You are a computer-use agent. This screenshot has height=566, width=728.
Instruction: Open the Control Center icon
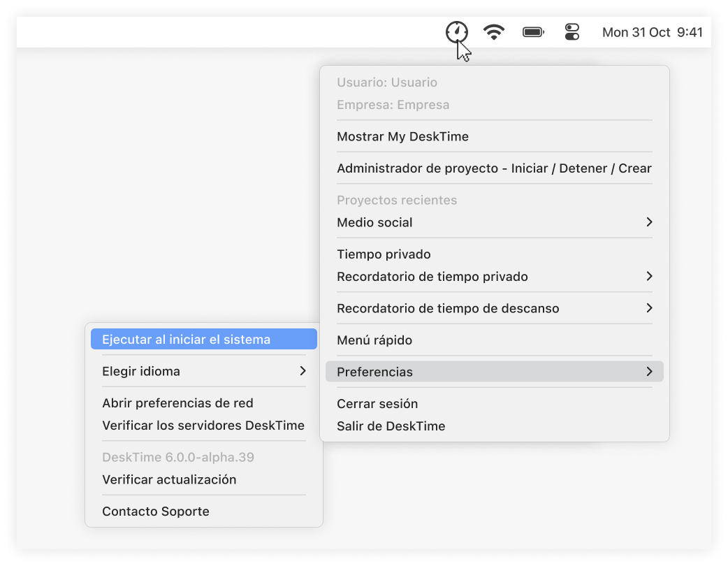tap(572, 32)
